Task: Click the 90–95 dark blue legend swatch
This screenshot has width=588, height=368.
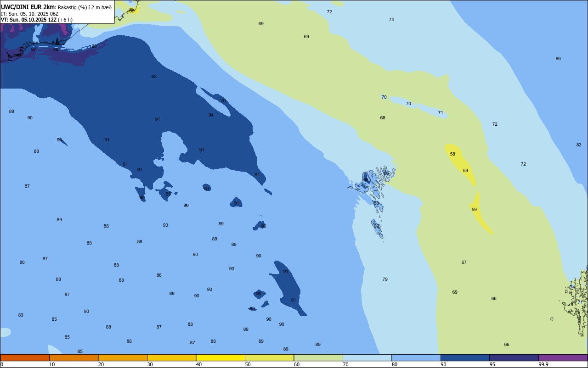Action: [465, 357]
